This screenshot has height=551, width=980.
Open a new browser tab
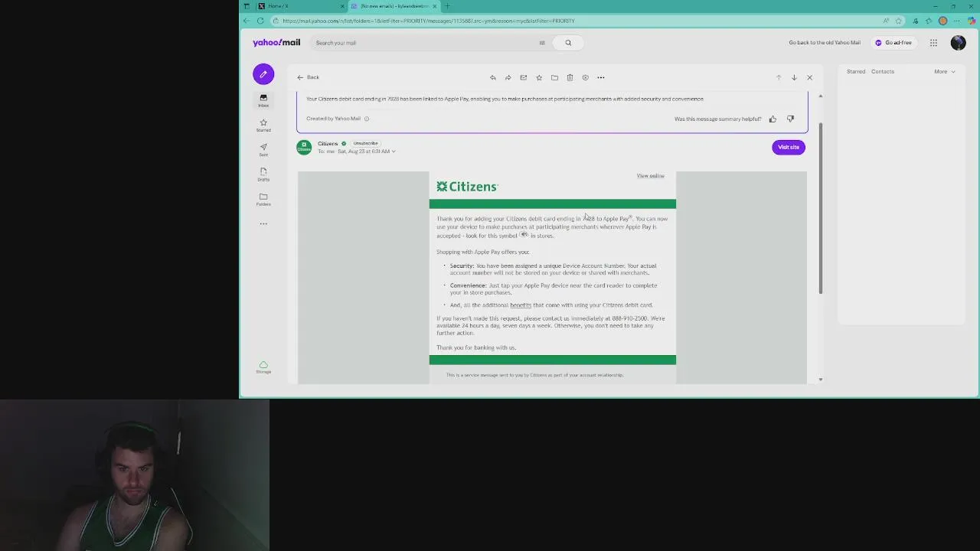[448, 6]
